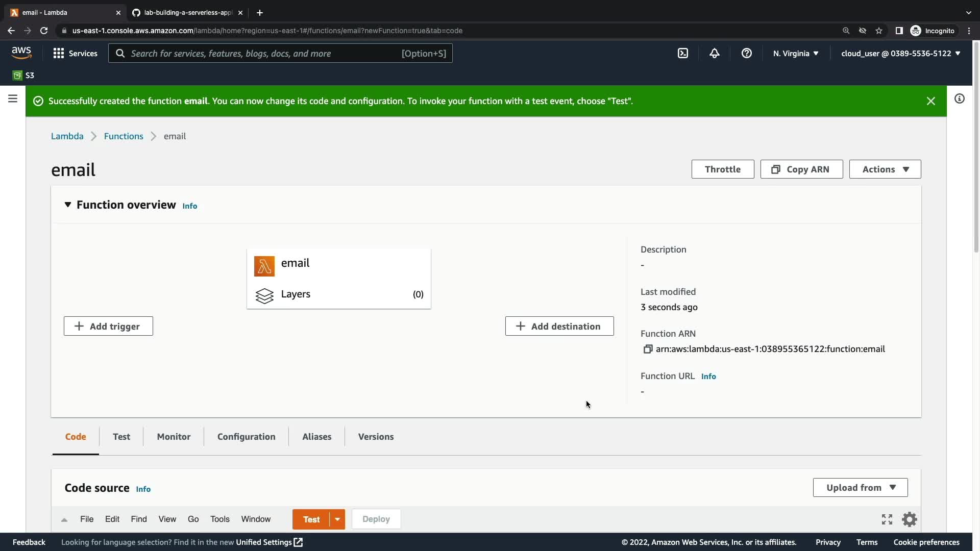Click the notifications bell icon

tap(714, 53)
